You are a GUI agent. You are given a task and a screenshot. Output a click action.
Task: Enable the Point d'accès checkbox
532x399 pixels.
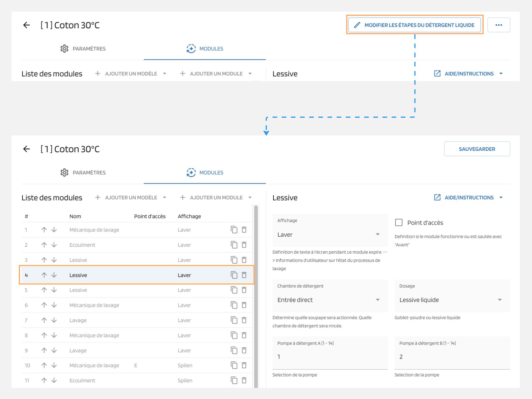pyautogui.click(x=399, y=222)
